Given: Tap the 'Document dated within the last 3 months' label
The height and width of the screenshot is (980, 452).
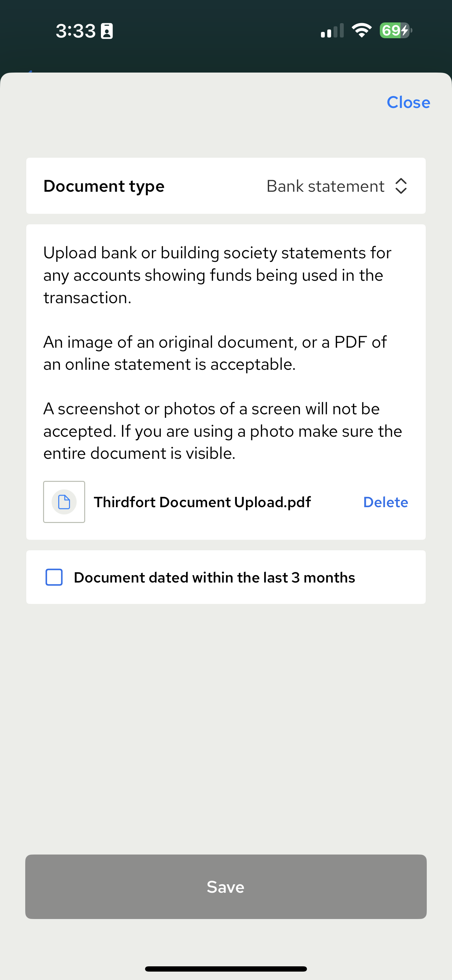Looking at the screenshot, I should point(214,578).
